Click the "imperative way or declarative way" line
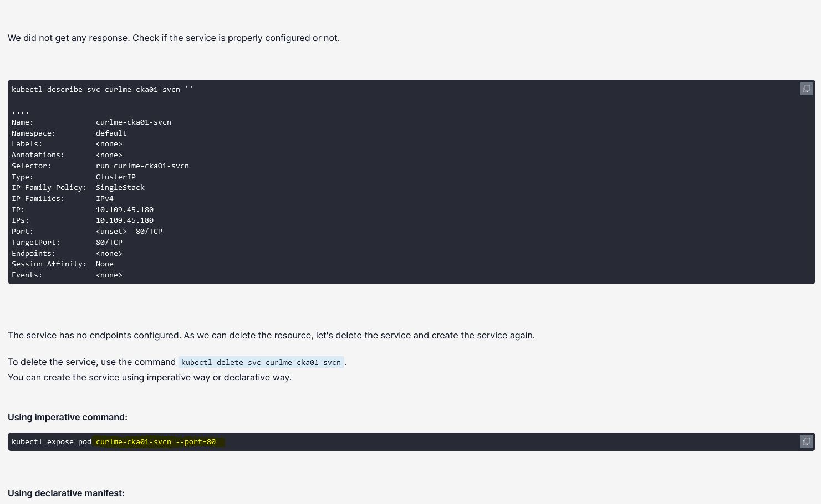Screen dimensions: 821x504 (x=150, y=377)
